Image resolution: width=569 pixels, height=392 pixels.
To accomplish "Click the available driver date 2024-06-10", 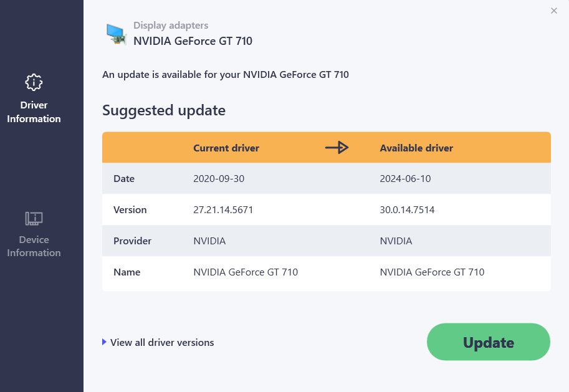I will [x=405, y=179].
